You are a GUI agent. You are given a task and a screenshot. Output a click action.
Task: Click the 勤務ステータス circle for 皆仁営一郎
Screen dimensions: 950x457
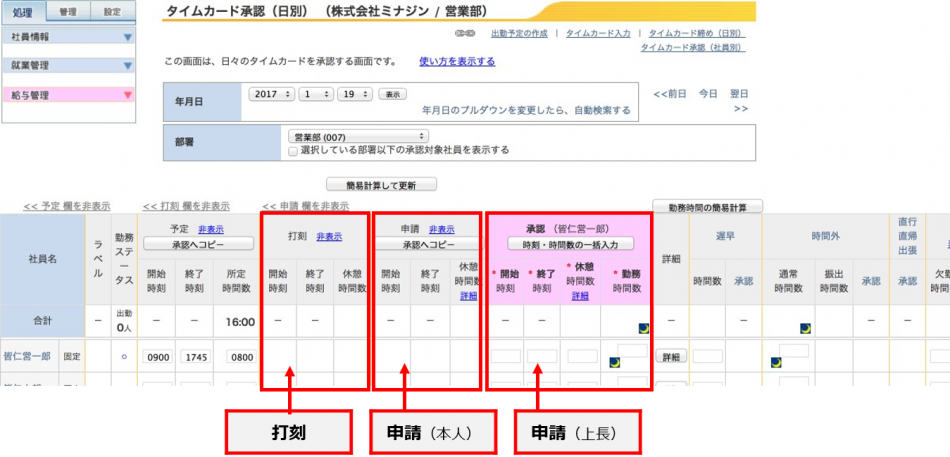tap(124, 357)
